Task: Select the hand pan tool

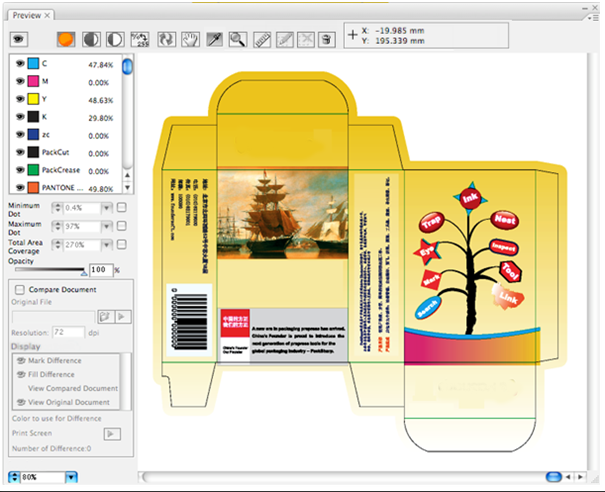Action: tap(191, 40)
